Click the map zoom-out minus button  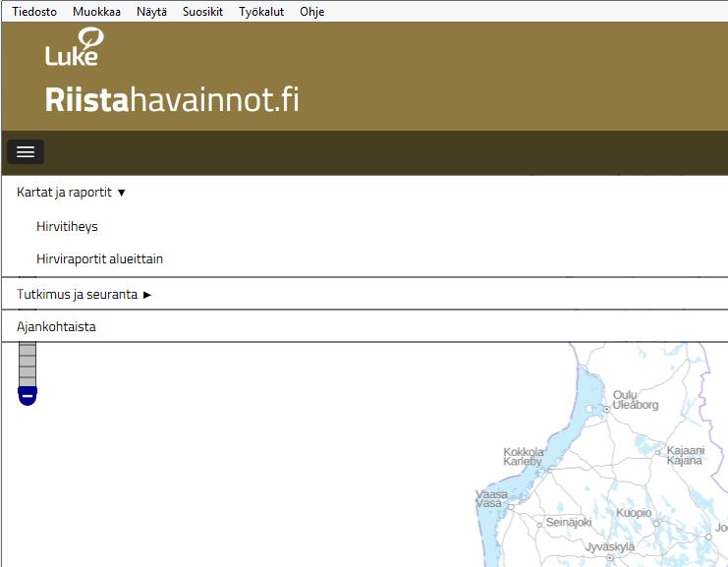[28, 396]
